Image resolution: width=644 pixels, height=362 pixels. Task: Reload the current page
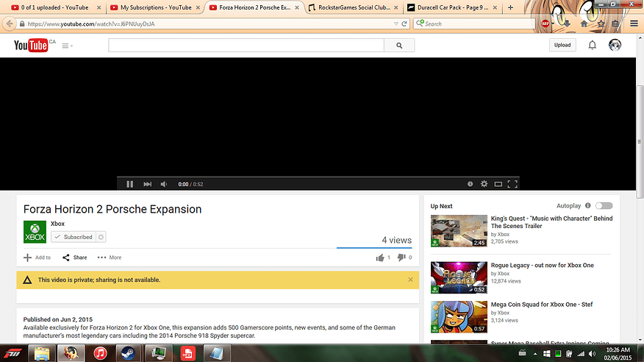(404, 24)
